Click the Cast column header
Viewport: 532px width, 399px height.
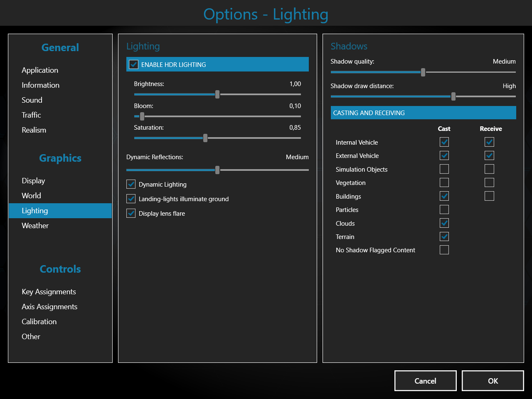444,129
